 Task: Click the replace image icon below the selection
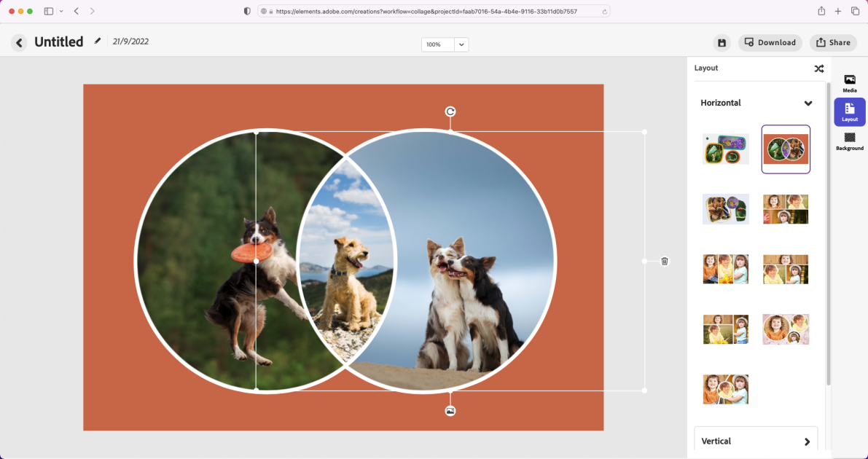point(450,409)
